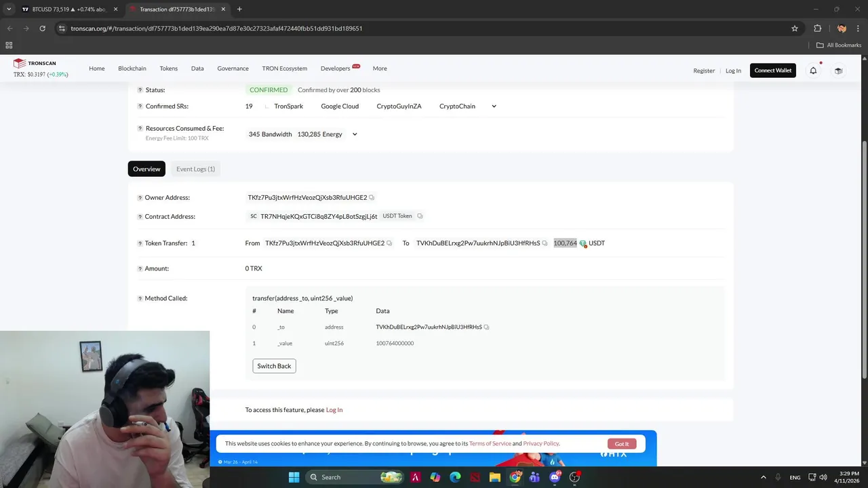This screenshot has height=488, width=868.
Task: Switch to the BTCUSD browser tab
Action: 68,9
